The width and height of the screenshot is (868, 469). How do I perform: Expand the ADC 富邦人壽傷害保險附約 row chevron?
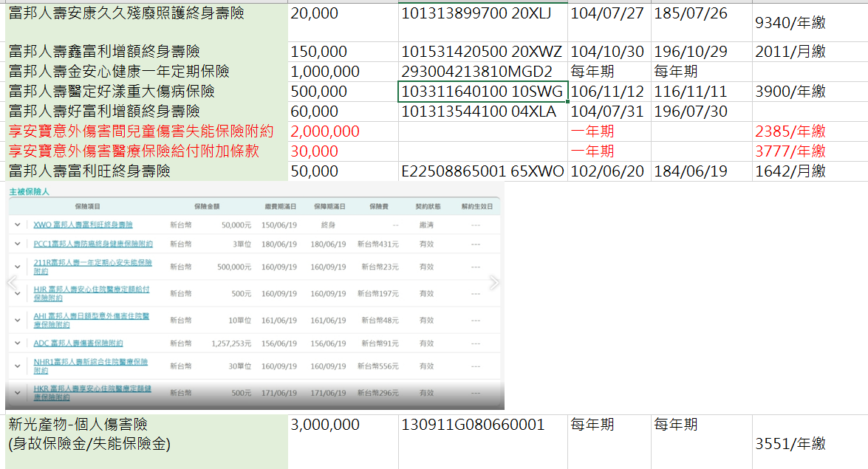tap(18, 343)
